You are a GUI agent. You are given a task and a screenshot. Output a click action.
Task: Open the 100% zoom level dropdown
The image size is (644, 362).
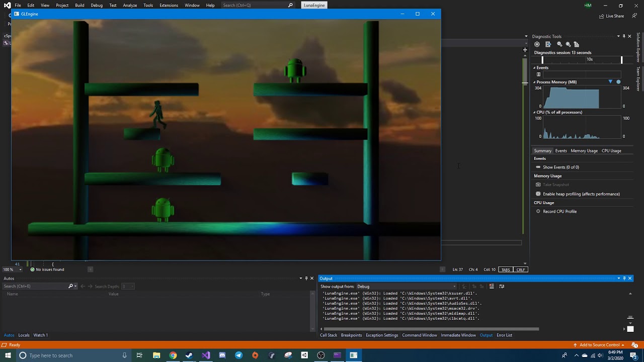coord(20,269)
